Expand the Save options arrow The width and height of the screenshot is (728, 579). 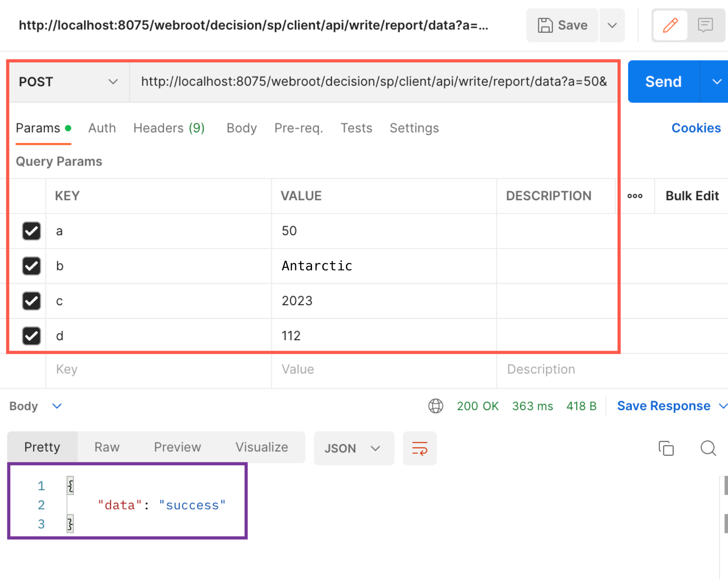coord(612,25)
